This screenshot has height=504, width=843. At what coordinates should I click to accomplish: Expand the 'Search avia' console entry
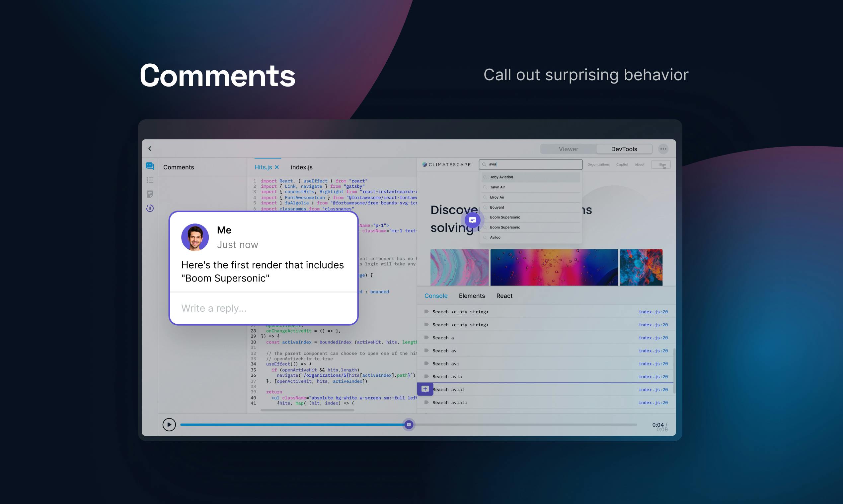(x=426, y=376)
